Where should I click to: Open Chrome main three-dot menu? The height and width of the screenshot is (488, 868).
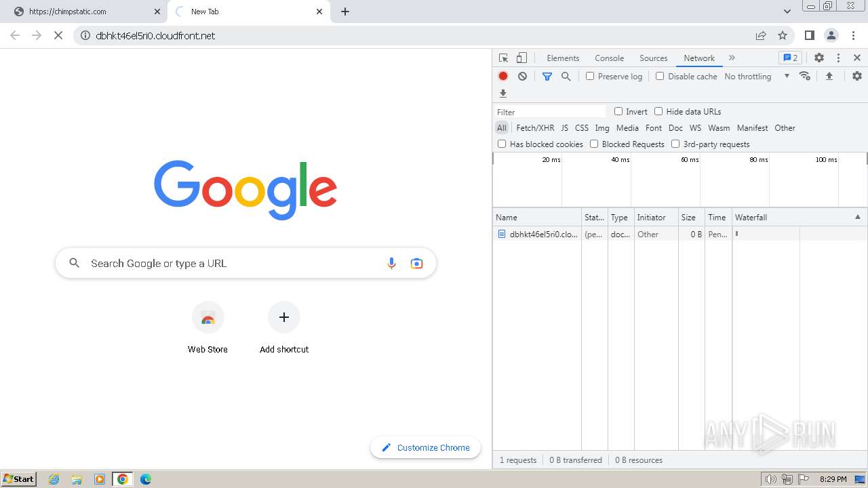coord(853,35)
